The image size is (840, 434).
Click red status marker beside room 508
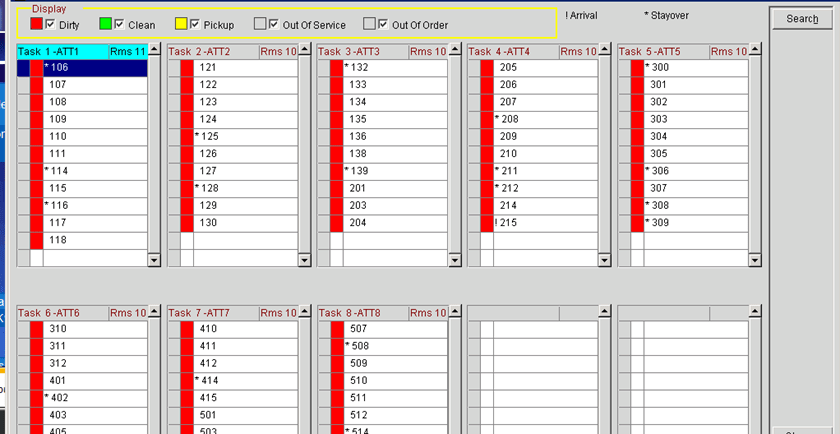pyautogui.click(x=337, y=346)
